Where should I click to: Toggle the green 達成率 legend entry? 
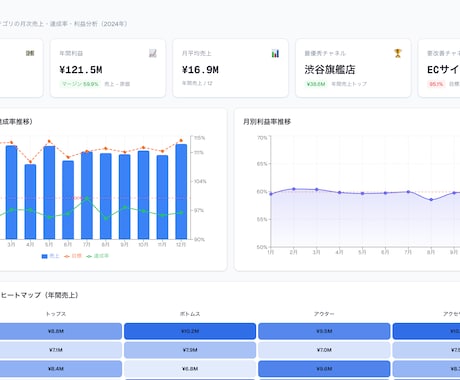point(97,256)
